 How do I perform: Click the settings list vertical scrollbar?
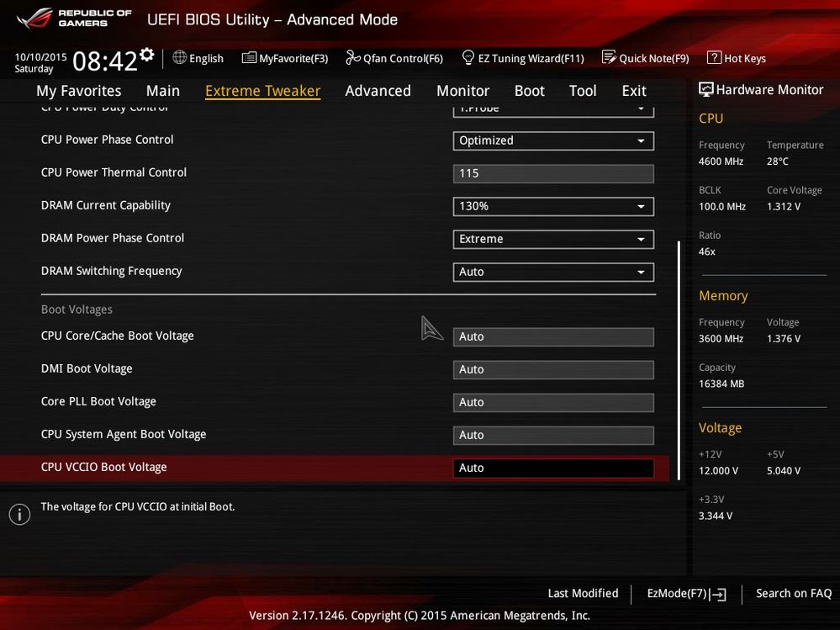[x=679, y=360]
